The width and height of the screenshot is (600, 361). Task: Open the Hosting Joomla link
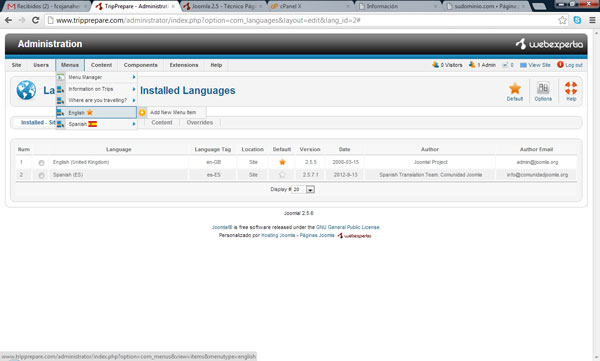278,235
